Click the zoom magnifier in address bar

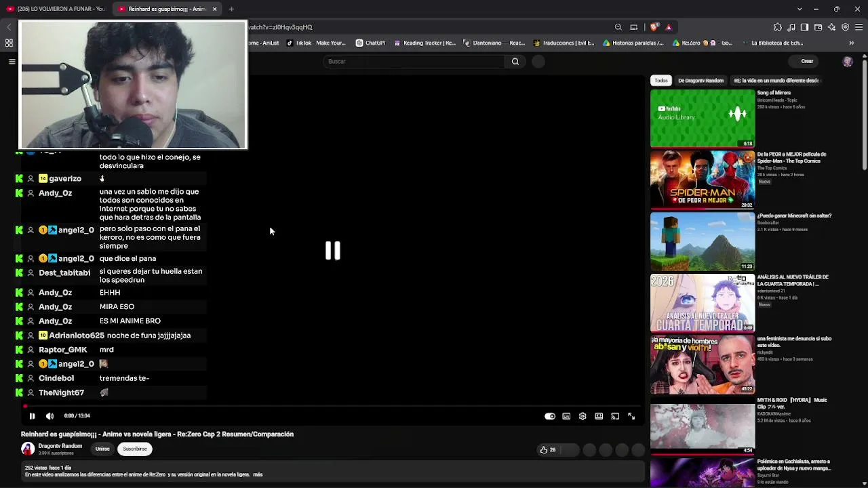tap(618, 27)
